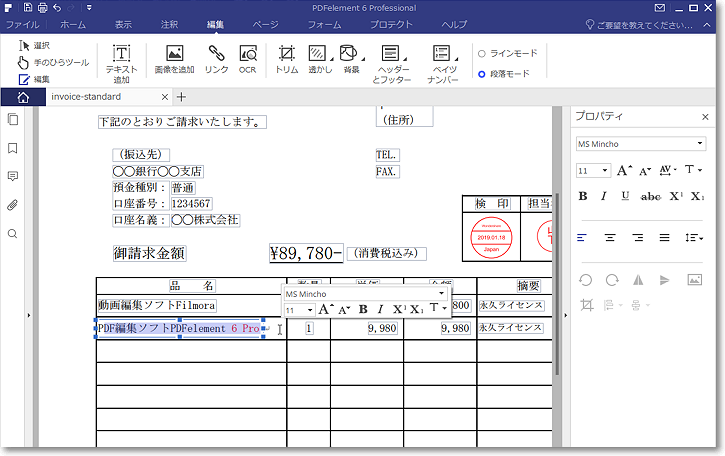This screenshot has width=725, height=456.
Task: Open the ヘルプ tab
Action: click(454, 25)
